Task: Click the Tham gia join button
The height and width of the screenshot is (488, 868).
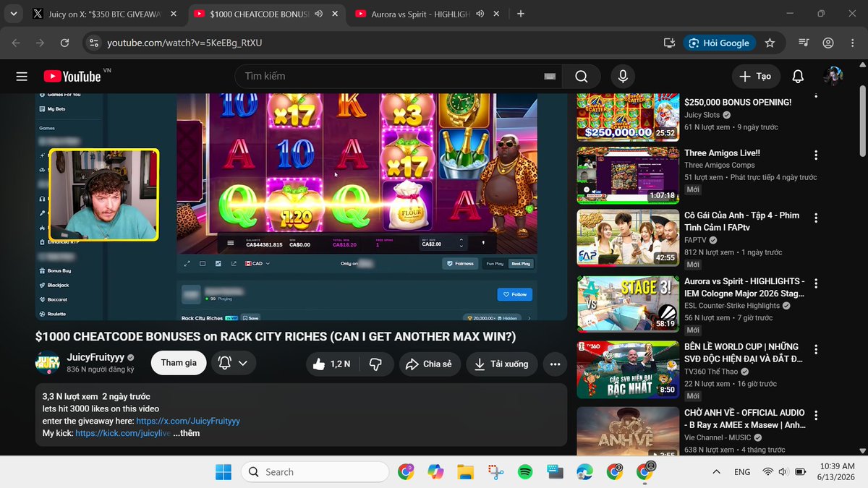Action: pyautogui.click(x=179, y=364)
